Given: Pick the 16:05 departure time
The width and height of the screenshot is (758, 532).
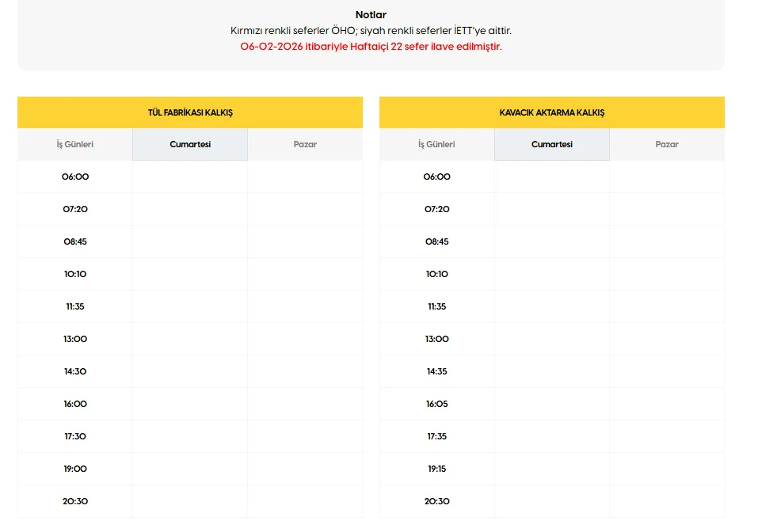Looking at the screenshot, I should (436, 404).
